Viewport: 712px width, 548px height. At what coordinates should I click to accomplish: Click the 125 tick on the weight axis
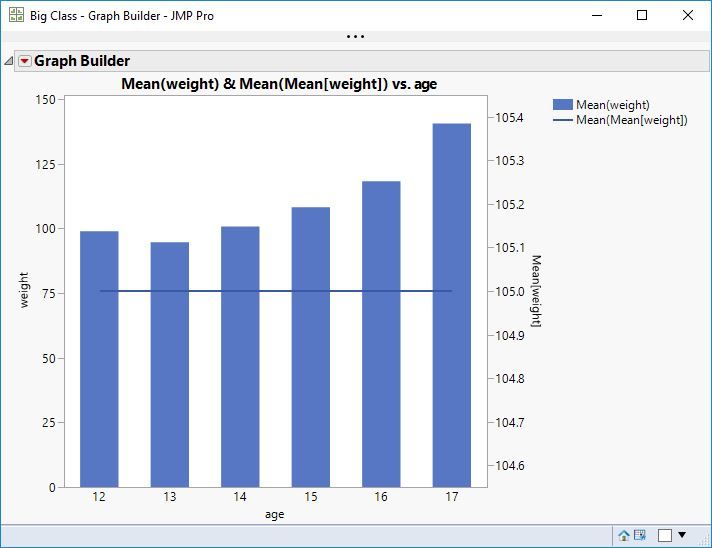click(x=45, y=164)
